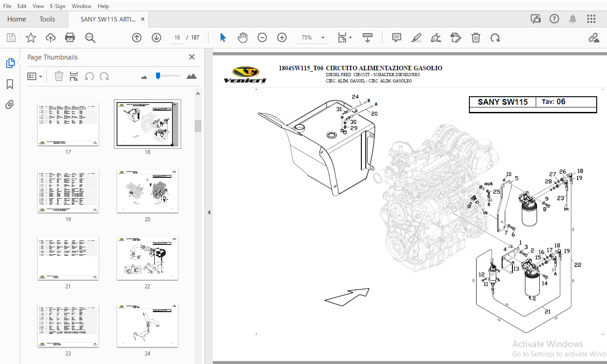607x364 pixels.
Task: Open the Page Thumbnails sidebar icon
Action: coord(10,63)
